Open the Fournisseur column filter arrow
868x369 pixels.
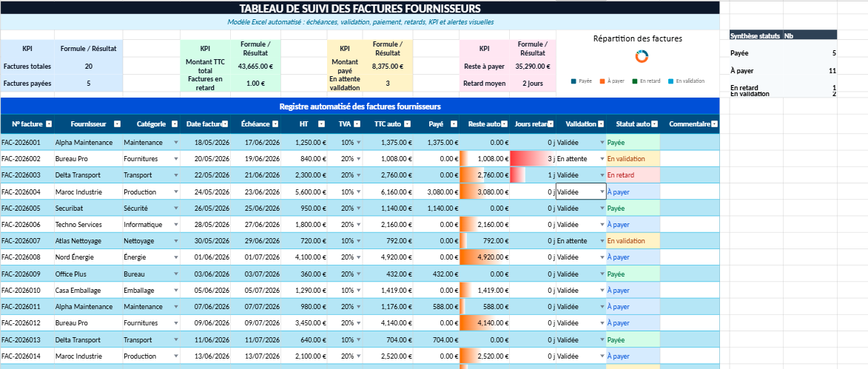click(x=118, y=124)
